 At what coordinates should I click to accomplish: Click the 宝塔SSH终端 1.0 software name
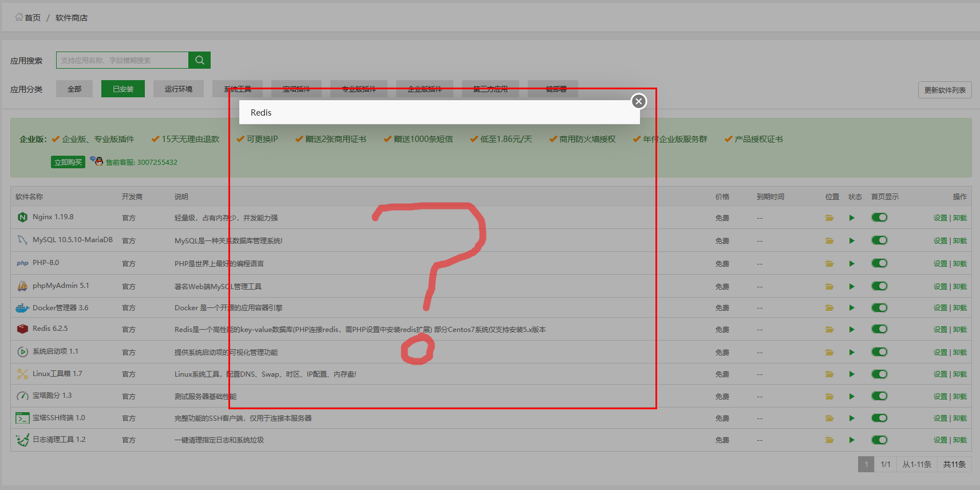coord(59,418)
